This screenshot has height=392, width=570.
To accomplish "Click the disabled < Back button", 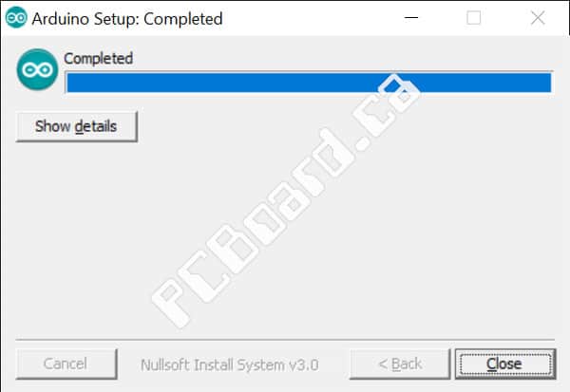I will point(400,364).
